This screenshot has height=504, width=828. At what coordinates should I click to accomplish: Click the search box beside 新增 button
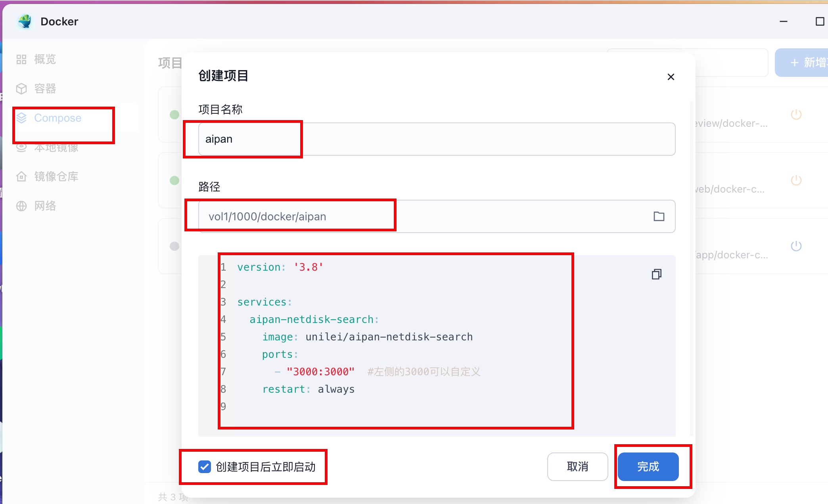pyautogui.click(x=688, y=63)
